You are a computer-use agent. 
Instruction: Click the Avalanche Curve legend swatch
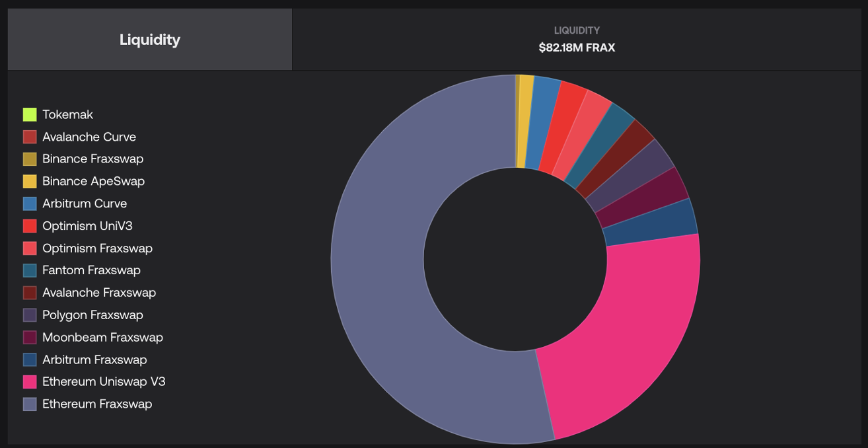pos(30,137)
